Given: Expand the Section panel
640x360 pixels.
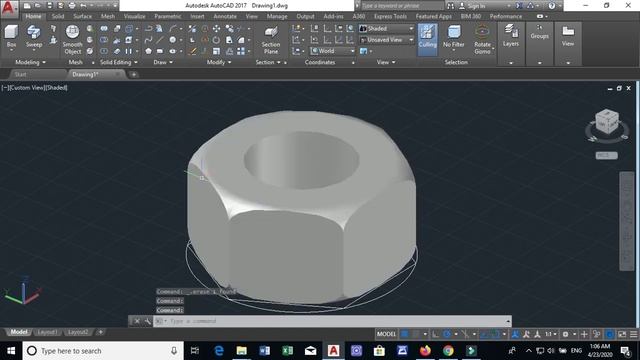Looking at the screenshot, I should click(x=268, y=62).
